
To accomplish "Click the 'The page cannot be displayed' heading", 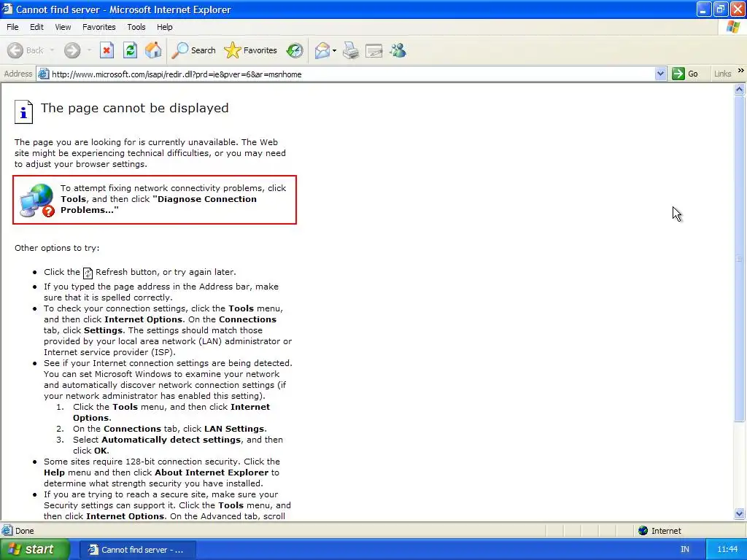I will click(135, 108).
